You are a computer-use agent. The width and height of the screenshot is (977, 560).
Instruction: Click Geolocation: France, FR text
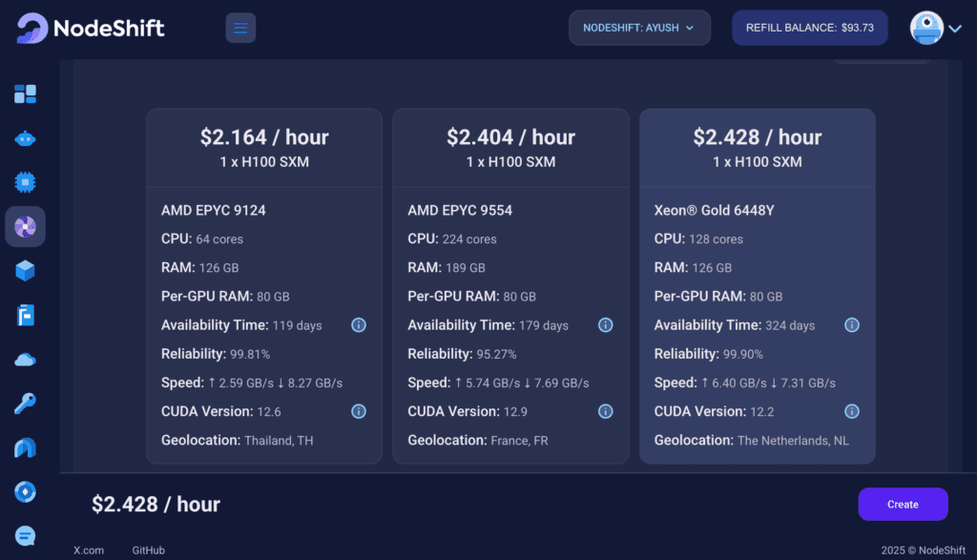point(478,441)
